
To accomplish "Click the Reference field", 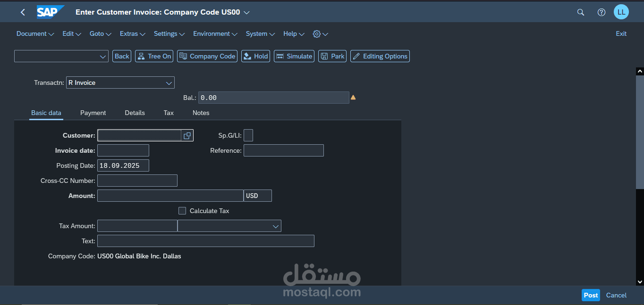I will (x=284, y=151).
